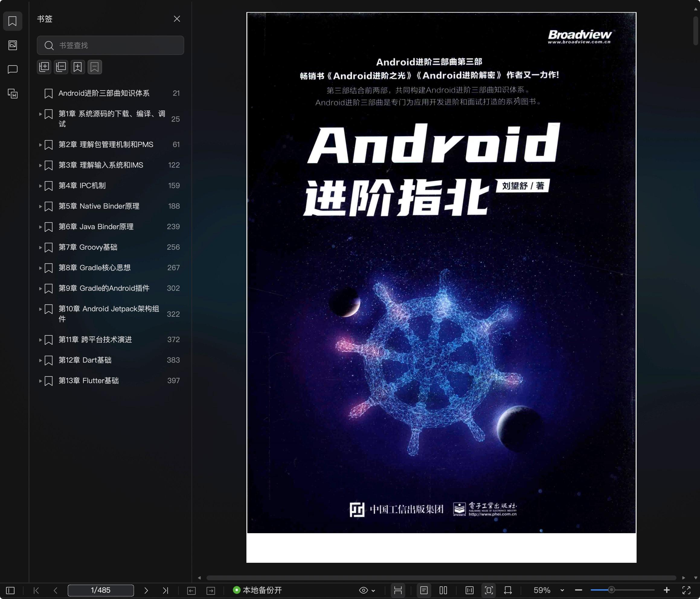This screenshot has width=700, height=599.
Task: Go back to previous view icon
Action: tap(191, 590)
